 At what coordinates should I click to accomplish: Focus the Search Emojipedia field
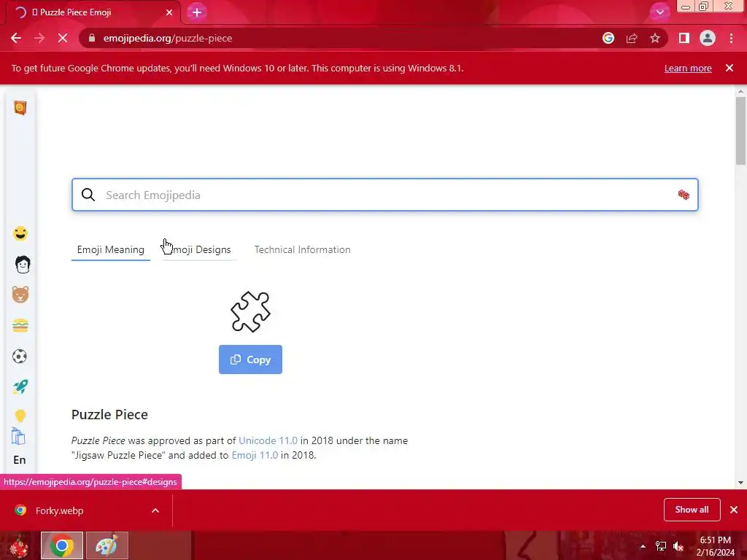tap(385, 195)
